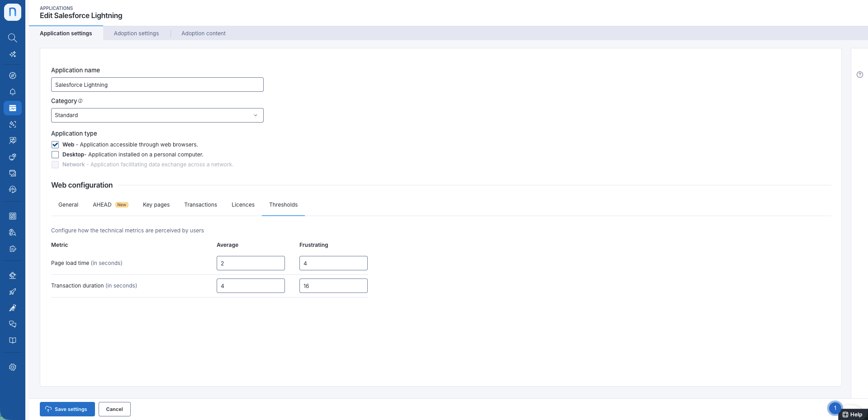Click the rocket icon in the sidebar
868x420 pixels.
pos(13,292)
